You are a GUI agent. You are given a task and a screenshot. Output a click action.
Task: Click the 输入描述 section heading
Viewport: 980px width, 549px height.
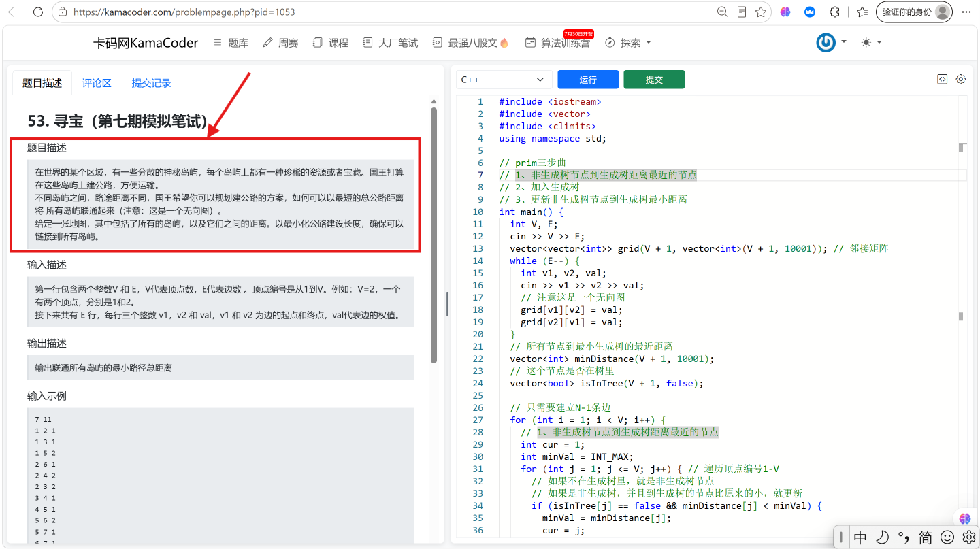point(47,265)
